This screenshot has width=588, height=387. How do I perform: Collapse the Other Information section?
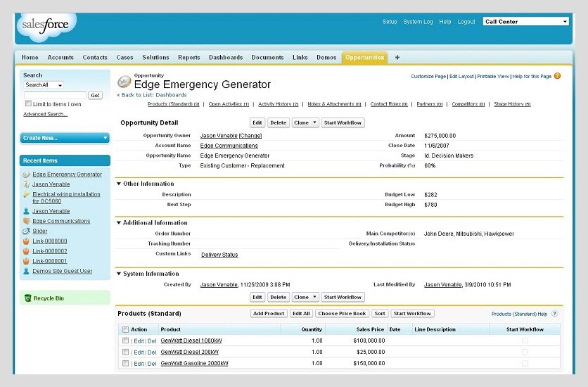tap(119, 184)
